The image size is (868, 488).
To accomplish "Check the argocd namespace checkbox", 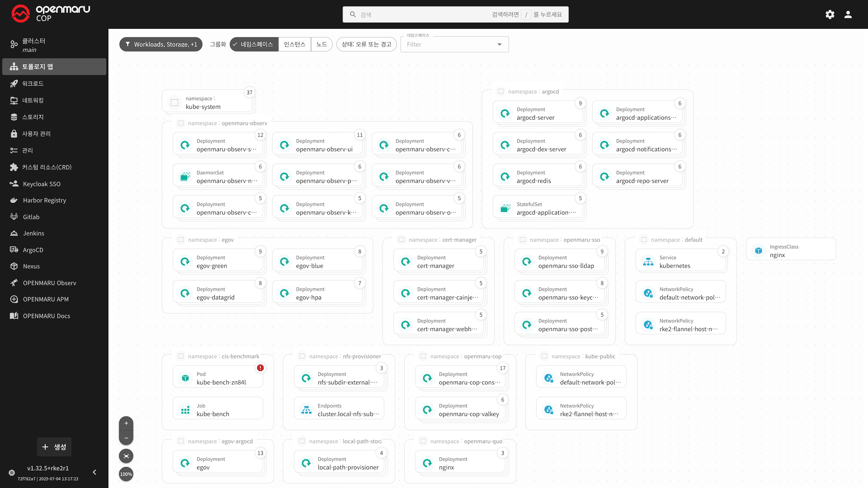I will point(501,91).
